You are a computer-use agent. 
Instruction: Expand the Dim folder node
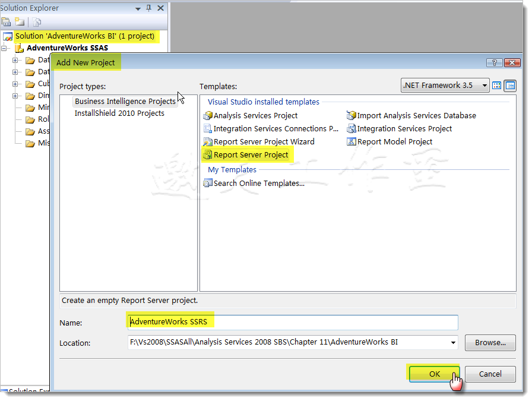(x=15, y=96)
